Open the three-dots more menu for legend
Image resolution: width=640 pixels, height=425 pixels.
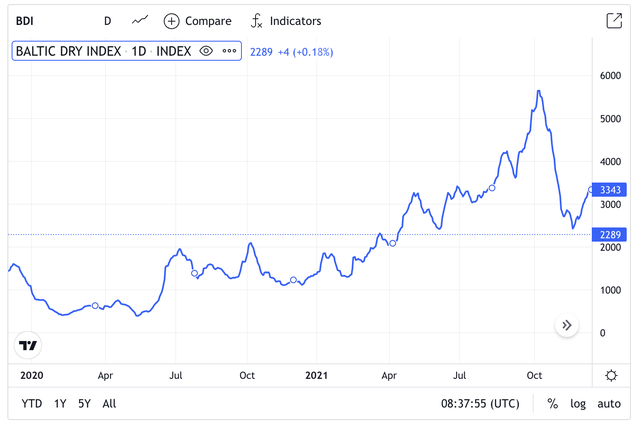pos(229,51)
